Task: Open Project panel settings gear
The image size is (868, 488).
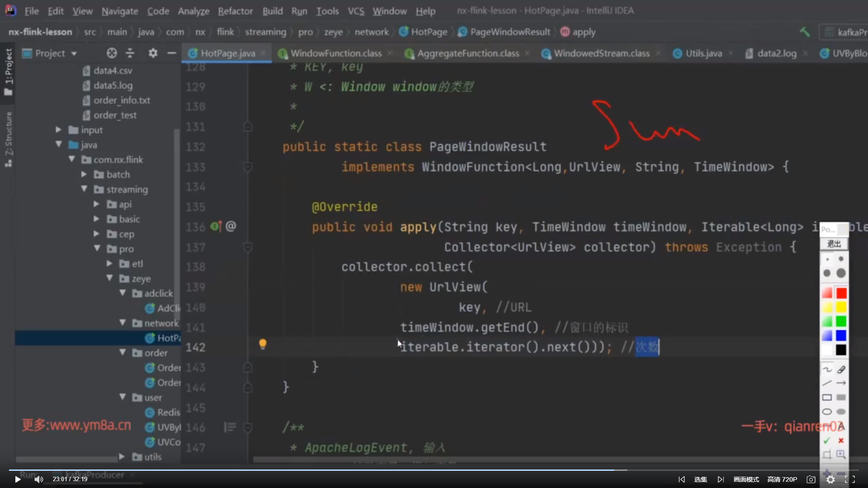Action: 153,53
